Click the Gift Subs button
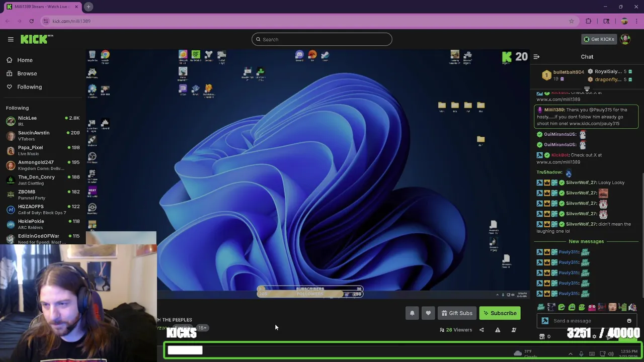 tap(457, 313)
